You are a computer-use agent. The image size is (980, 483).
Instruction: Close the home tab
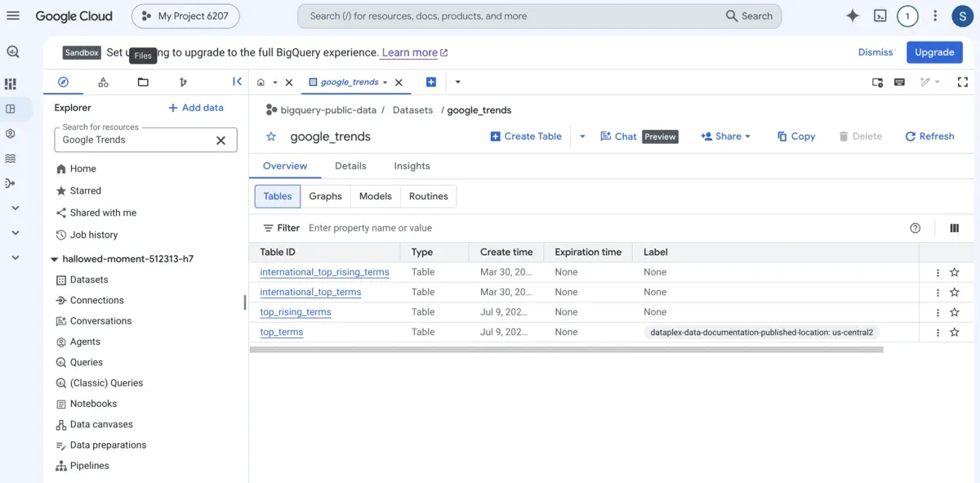click(x=288, y=82)
